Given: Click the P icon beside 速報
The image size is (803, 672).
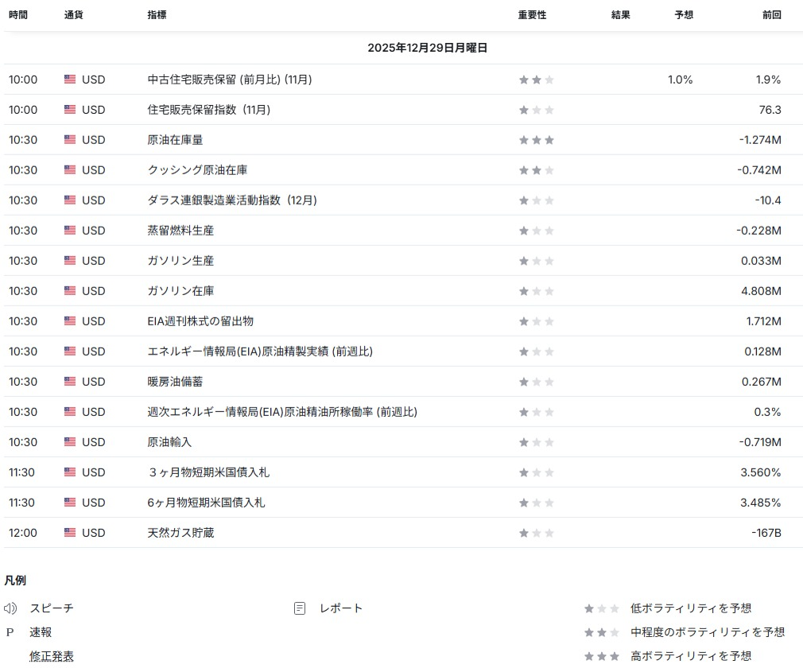Looking at the screenshot, I should [x=10, y=632].
